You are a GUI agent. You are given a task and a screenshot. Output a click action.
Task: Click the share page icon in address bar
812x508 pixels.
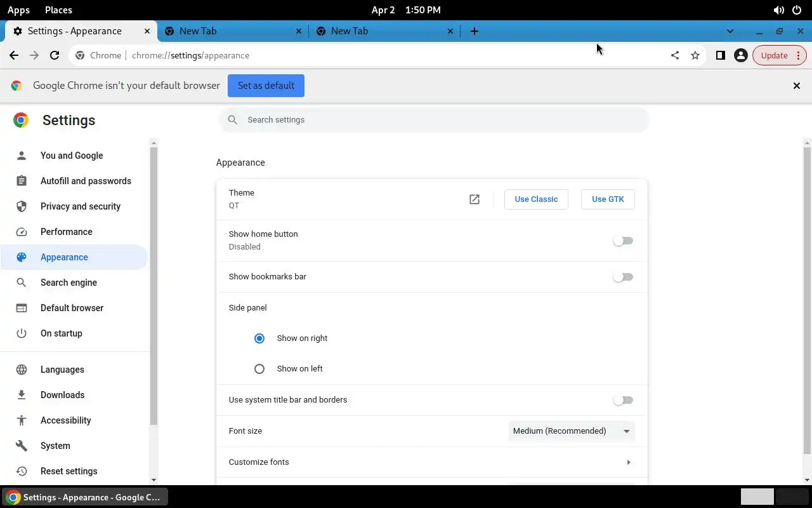click(675, 55)
